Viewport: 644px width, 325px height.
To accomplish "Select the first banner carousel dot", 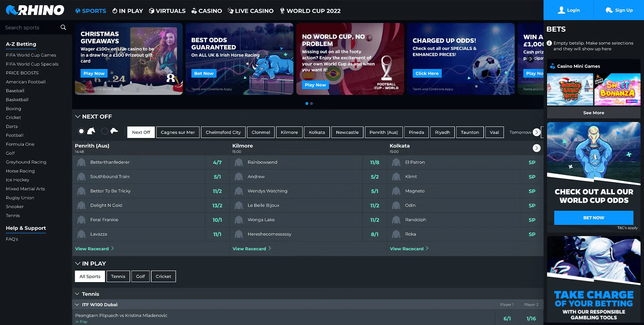I will point(307,104).
